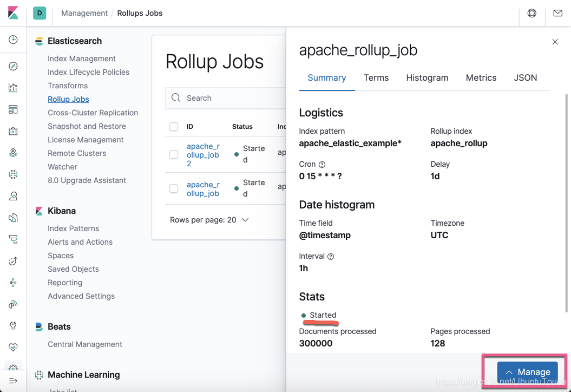571x392 pixels.
Task: Open the mail newsfeed icon in header
Action: (557, 13)
